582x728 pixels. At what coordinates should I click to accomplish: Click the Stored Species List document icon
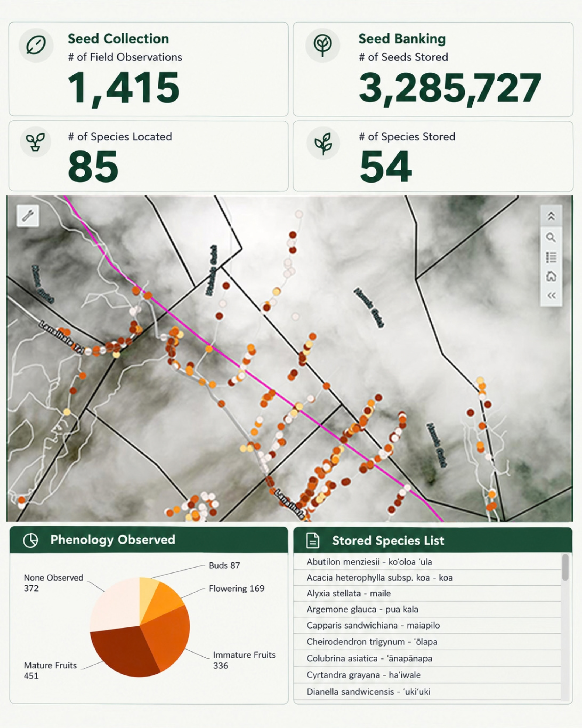coord(313,540)
